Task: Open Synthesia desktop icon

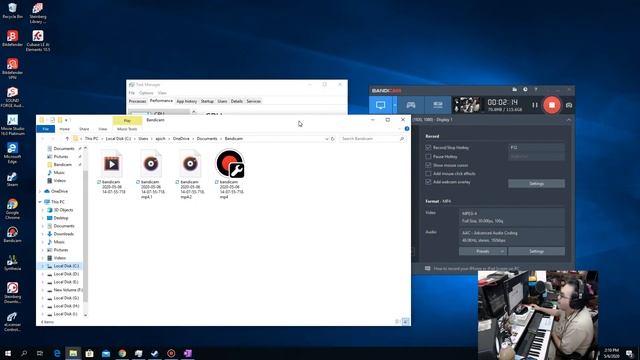Action: [12, 263]
